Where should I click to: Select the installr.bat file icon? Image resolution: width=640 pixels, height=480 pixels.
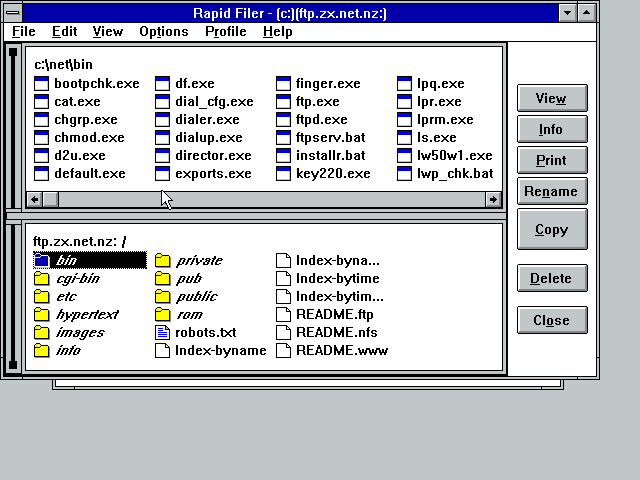[283, 155]
